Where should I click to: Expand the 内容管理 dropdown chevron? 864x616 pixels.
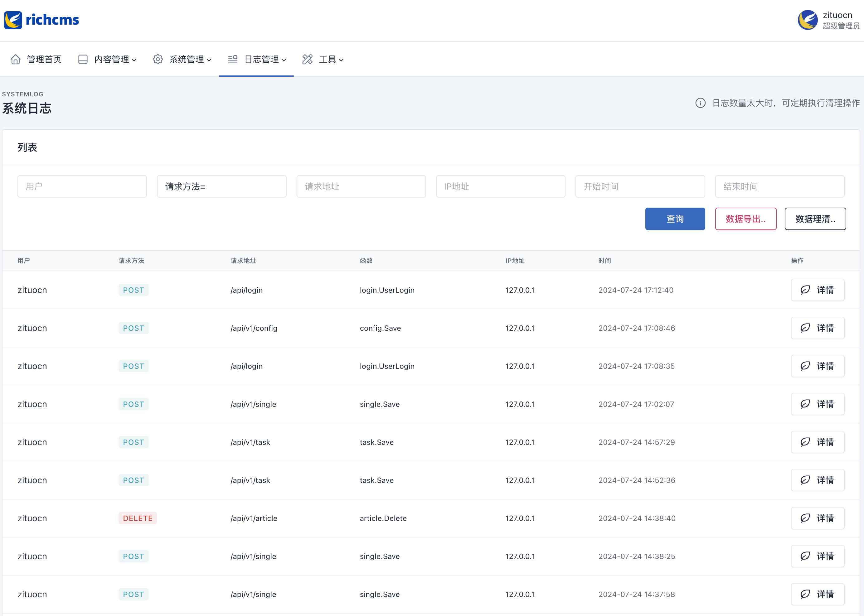134,60
